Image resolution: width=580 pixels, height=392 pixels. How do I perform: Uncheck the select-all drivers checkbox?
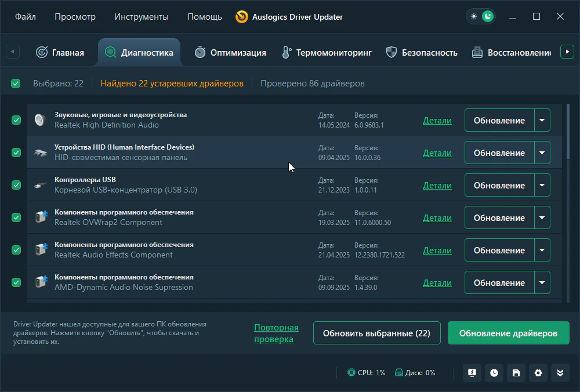click(16, 84)
